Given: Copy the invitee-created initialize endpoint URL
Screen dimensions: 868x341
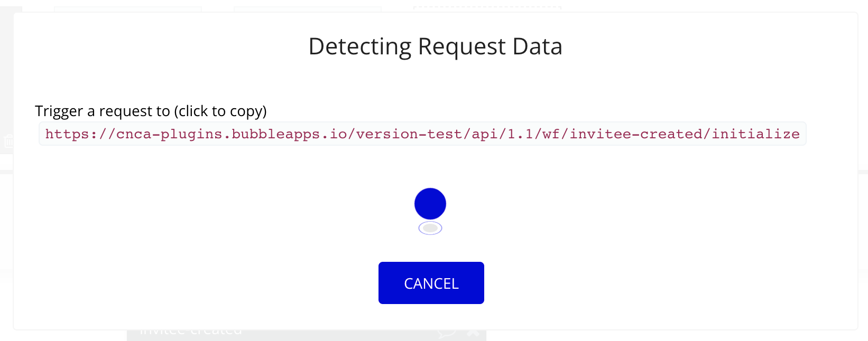Looking at the screenshot, I should pyautogui.click(x=422, y=134).
